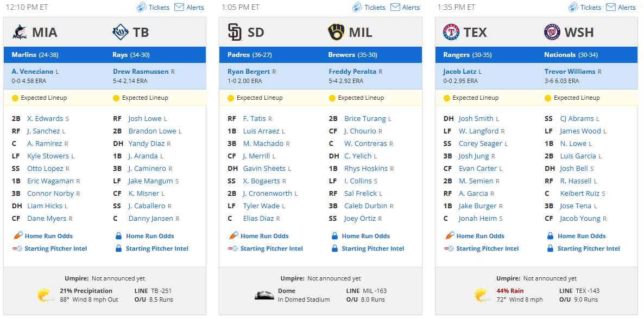
Task: Click the Miami Marlins team logo
Action: coord(20,33)
